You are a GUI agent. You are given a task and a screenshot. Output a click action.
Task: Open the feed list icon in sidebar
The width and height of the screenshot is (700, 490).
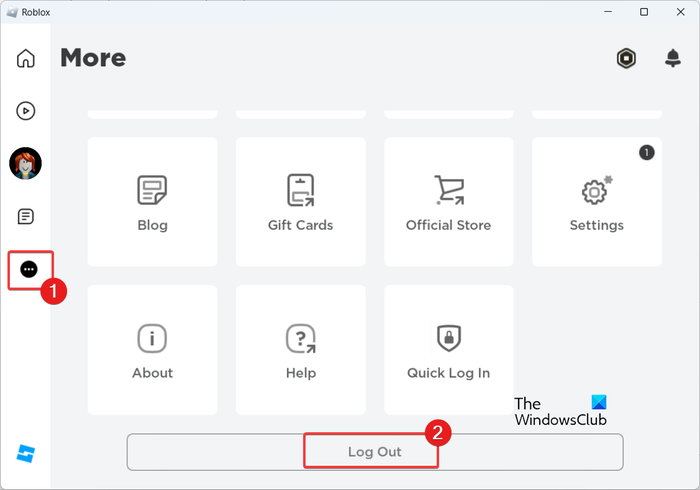point(25,216)
